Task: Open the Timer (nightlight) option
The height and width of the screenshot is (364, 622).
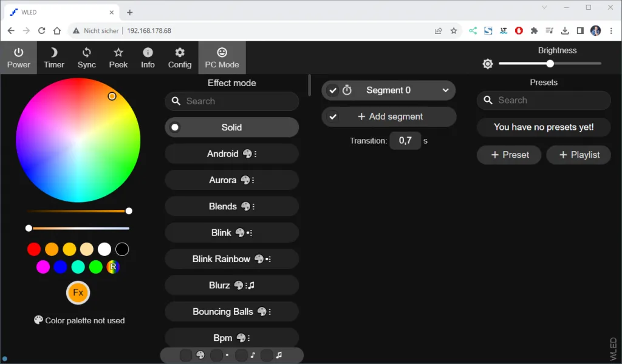Action: 53,58
